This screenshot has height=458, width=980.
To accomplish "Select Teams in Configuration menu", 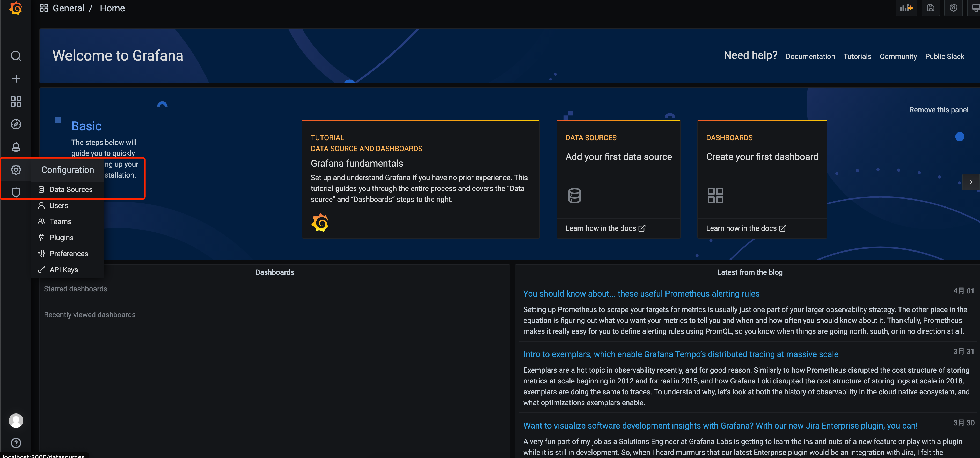I will click(67, 221).
